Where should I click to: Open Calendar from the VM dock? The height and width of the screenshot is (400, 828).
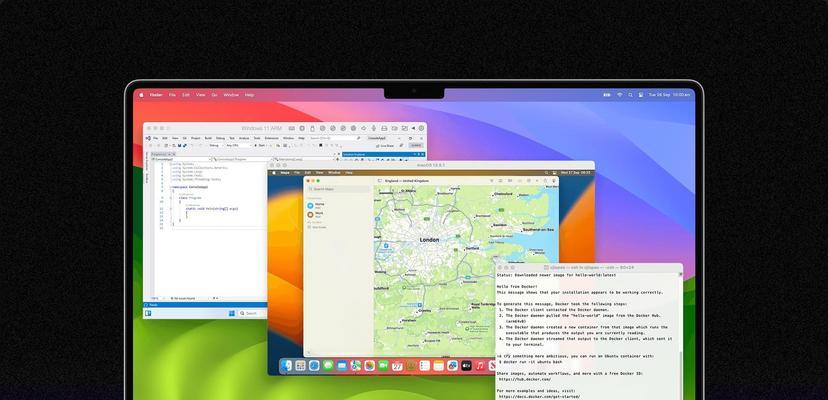(x=397, y=366)
